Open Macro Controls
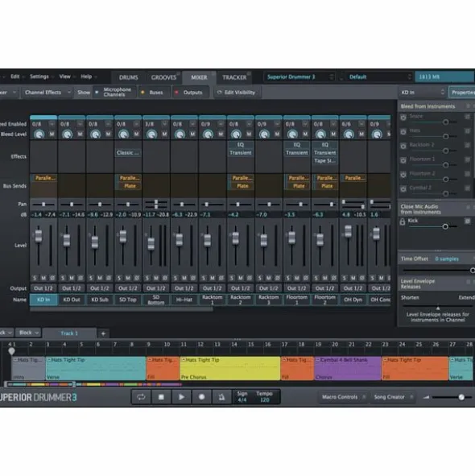The height and width of the screenshot is (476, 475). pos(344,397)
